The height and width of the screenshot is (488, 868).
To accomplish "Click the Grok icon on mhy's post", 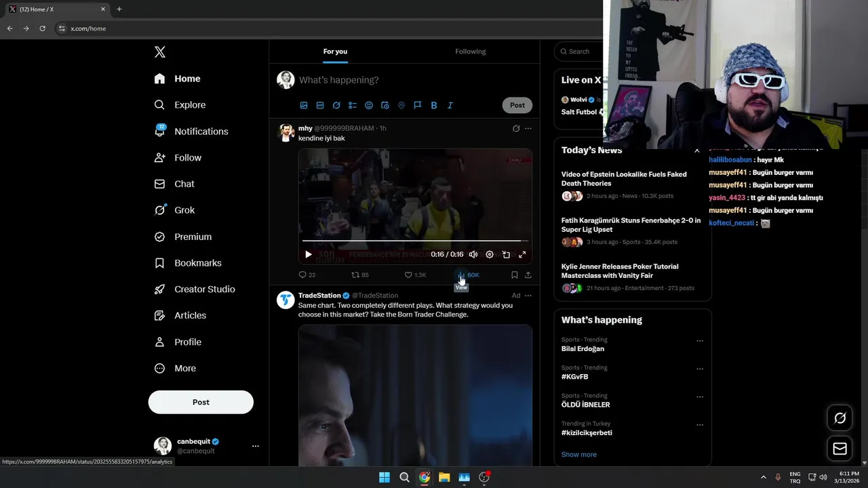I will tap(516, 128).
